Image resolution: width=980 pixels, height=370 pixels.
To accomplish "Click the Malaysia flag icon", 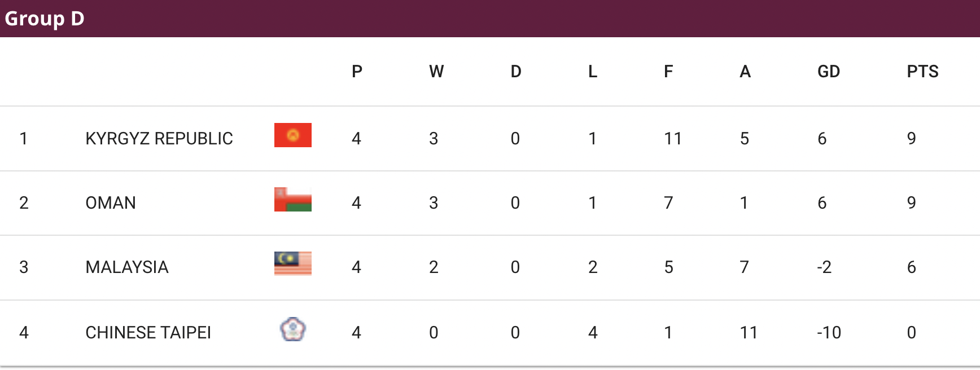I will [x=292, y=263].
